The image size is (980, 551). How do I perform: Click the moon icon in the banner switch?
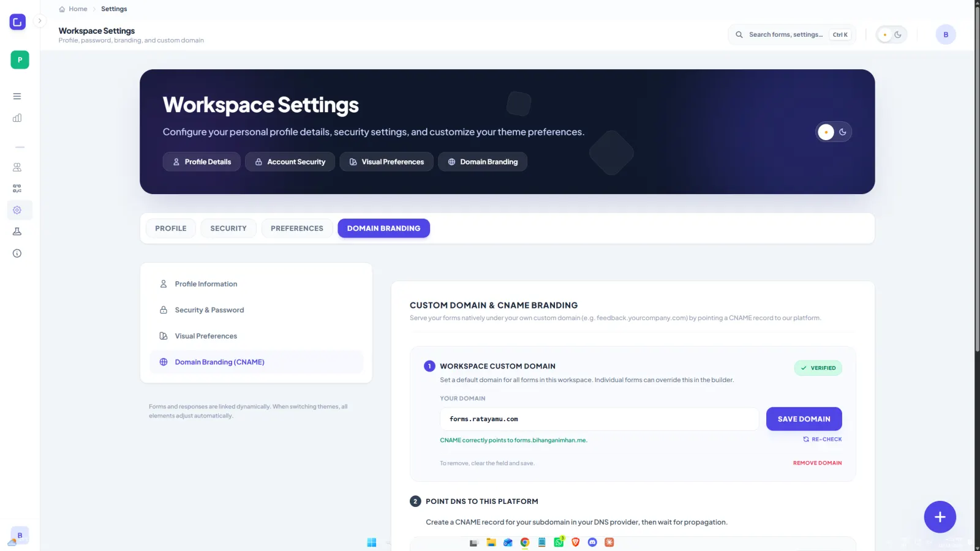[x=843, y=132]
